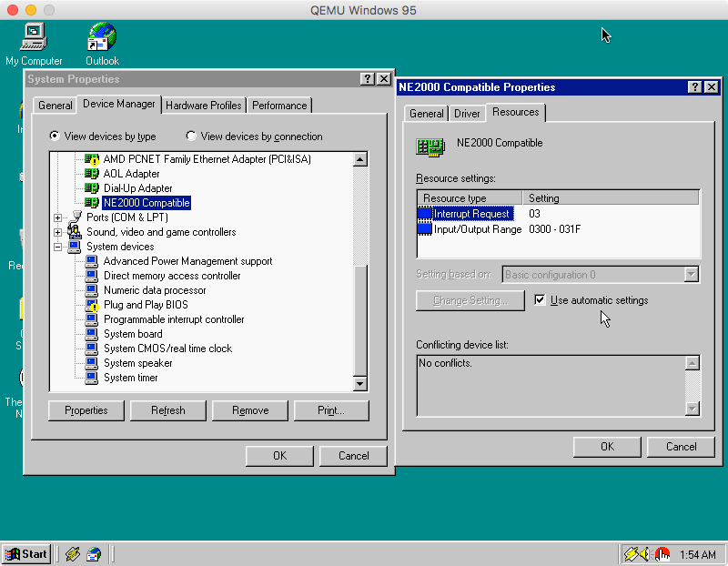This screenshot has width=728, height=566.
Task: Click the quick launch icon next to Start
Action: coord(73,554)
